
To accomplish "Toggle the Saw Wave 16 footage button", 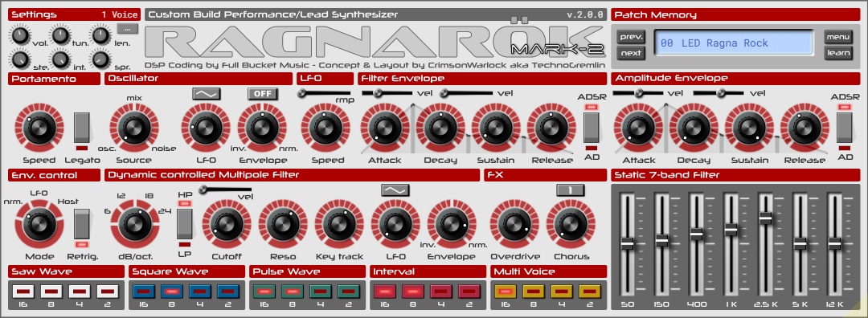I will coord(23,291).
